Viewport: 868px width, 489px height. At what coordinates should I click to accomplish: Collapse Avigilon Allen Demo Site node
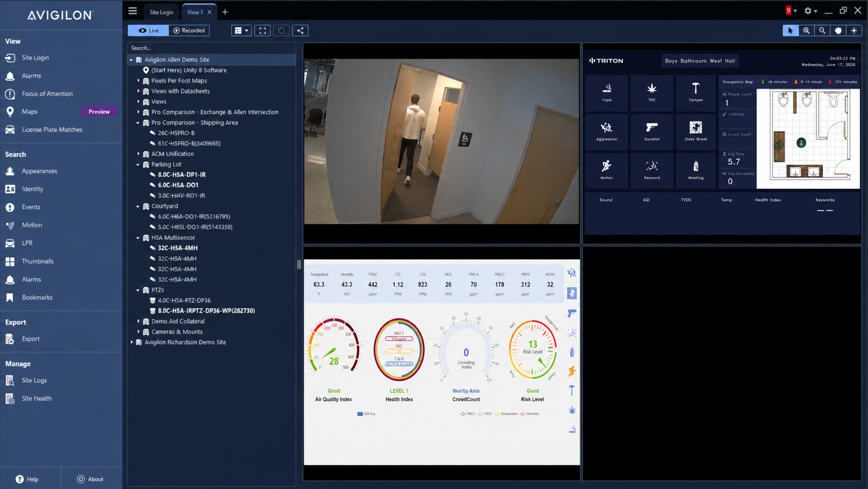(131, 60)
